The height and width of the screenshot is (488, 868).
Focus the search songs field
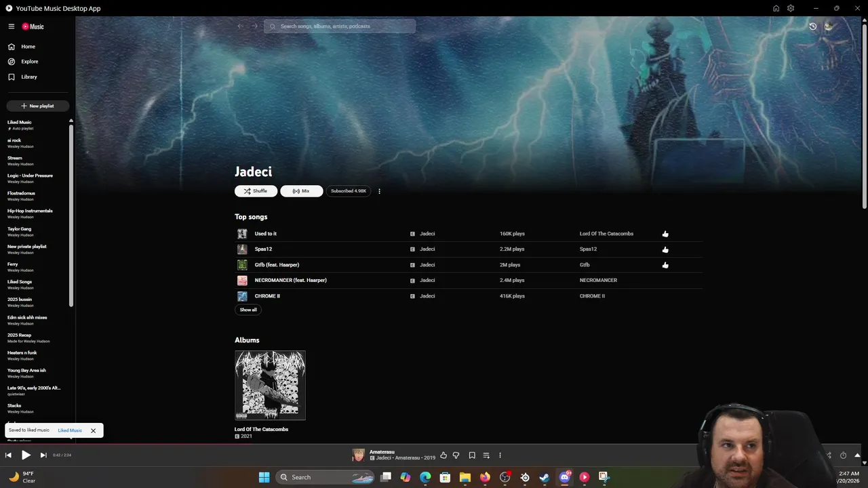tap(340, 26)
